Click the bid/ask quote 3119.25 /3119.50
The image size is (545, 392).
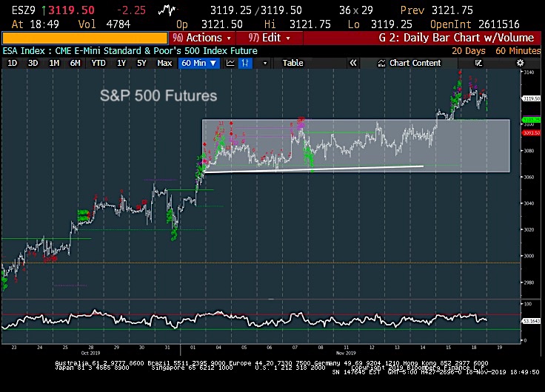coord(256,10)
